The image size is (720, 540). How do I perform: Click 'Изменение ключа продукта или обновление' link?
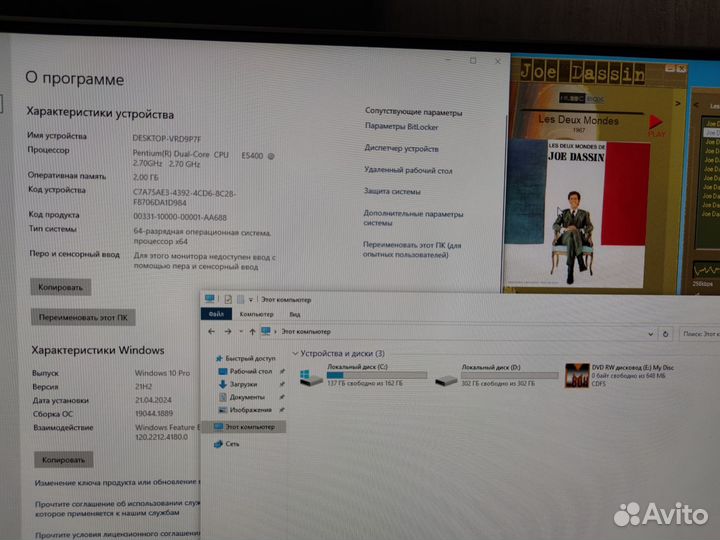(x=118, y=482)
